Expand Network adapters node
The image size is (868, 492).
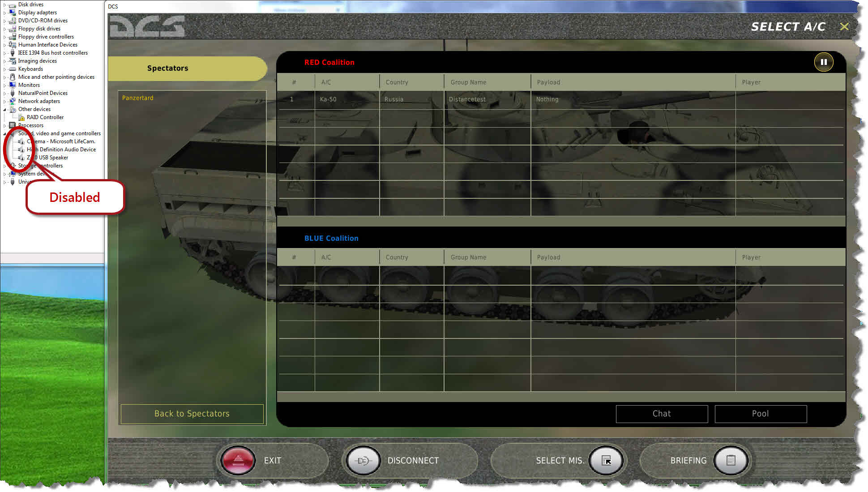(5, 101)
